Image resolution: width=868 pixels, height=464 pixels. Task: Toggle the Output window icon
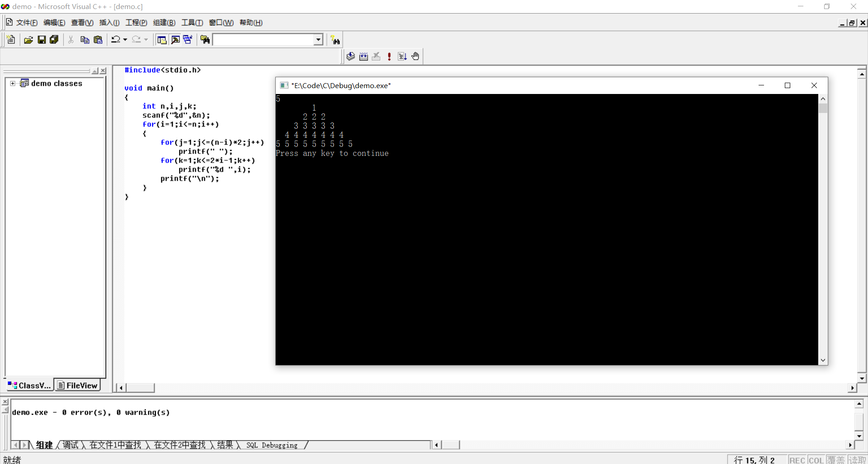click(175, 40)
